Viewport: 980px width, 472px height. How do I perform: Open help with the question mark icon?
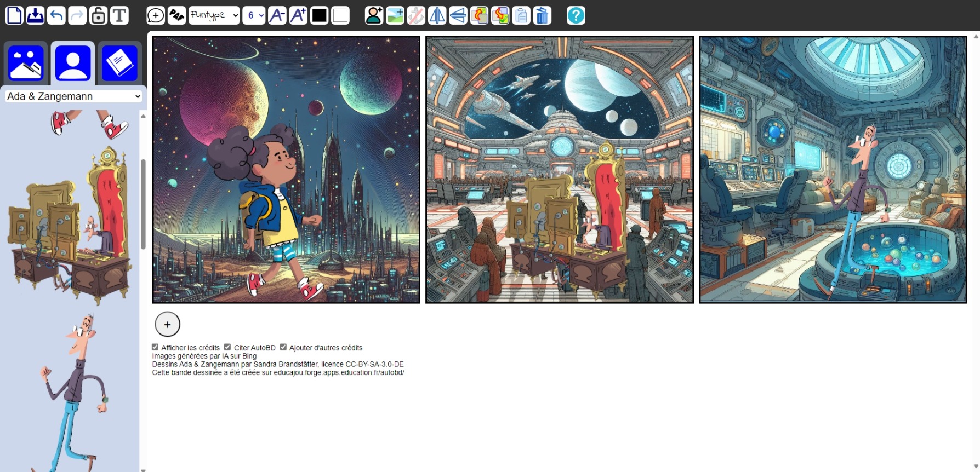[576, 15]
